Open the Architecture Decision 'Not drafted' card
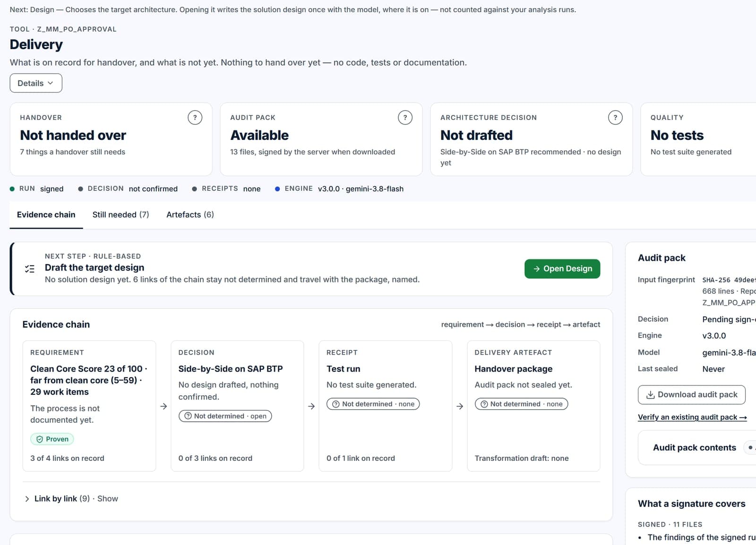The image size is (756, 545). (x=532, y=139)
